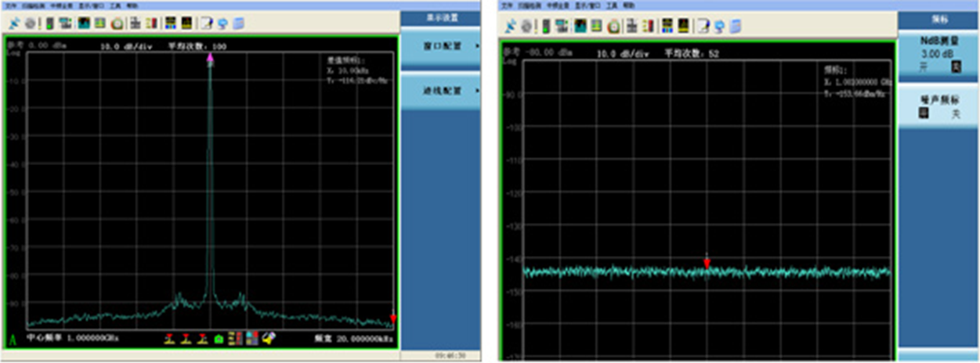Image resolution: width=980 pixels, height=363 pixels.
Task: Click the orange stopwatch icon in right toolbar
Action: coord(613,25)
